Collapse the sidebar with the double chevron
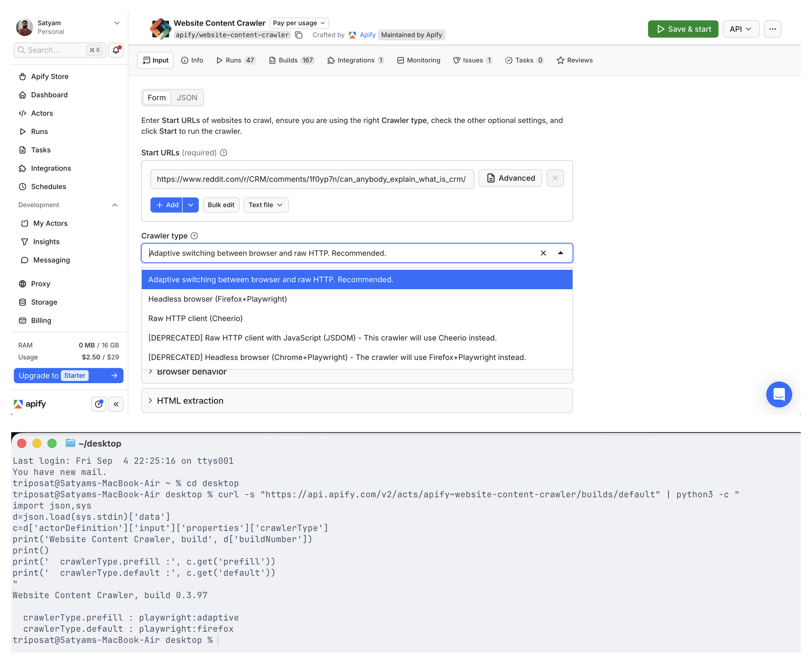 (116, 404)
